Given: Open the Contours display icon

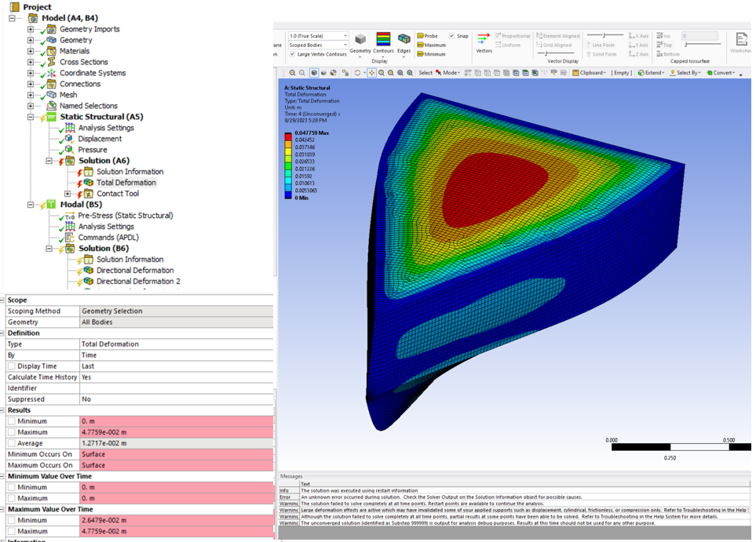Looking at the screenshot, I should (383, 40).
